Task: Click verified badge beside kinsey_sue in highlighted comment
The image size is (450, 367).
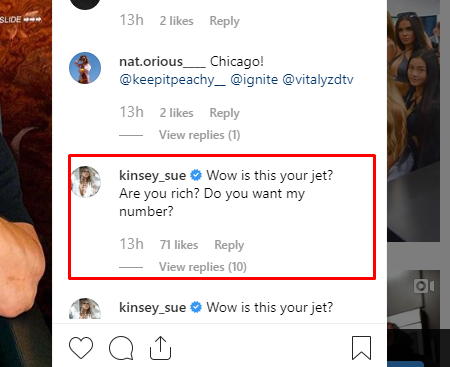Action: coord(196,175)
